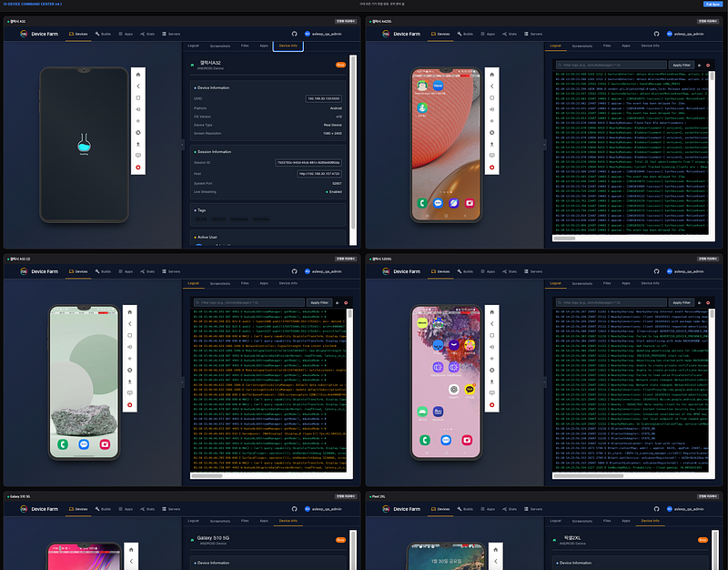
Task: Click Host URL field in 갤럭시 A32 Session Information
Action: (x=319, y=174)
